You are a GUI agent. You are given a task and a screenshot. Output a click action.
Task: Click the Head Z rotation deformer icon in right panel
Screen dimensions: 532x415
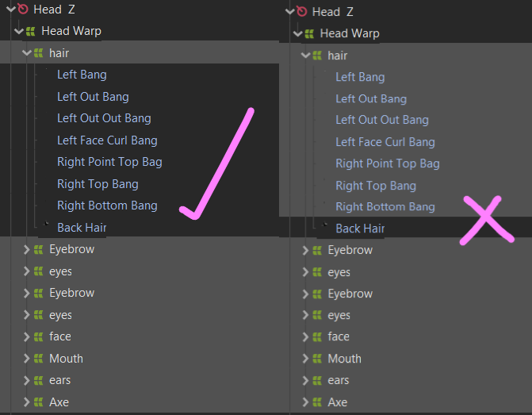(301, 11)
